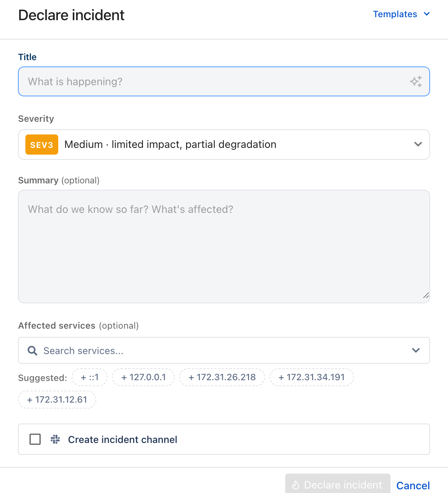The width and height of the screenshot is (448, 493).
Task: Click the Declare incident button
Action: 338,484
